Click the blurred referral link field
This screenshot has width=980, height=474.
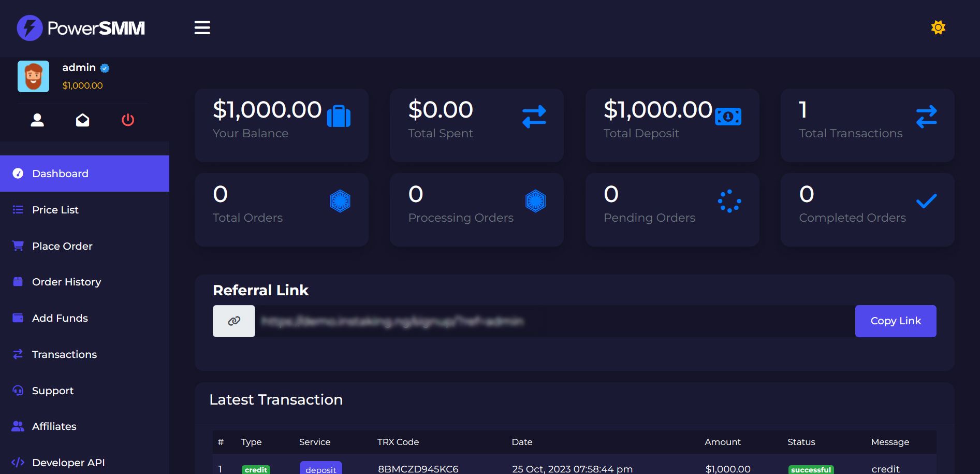554,321
